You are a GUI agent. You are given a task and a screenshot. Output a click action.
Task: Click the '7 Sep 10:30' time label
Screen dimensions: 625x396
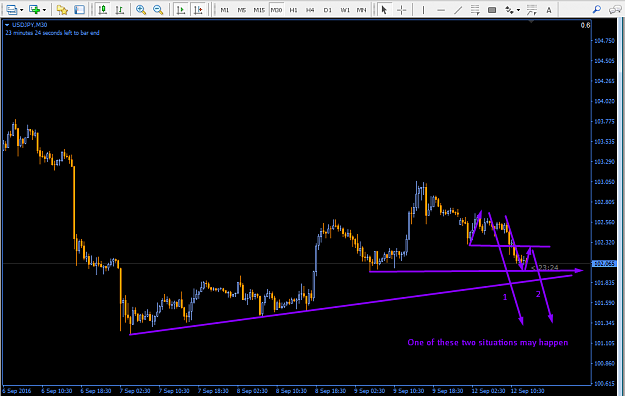(174, 391)
